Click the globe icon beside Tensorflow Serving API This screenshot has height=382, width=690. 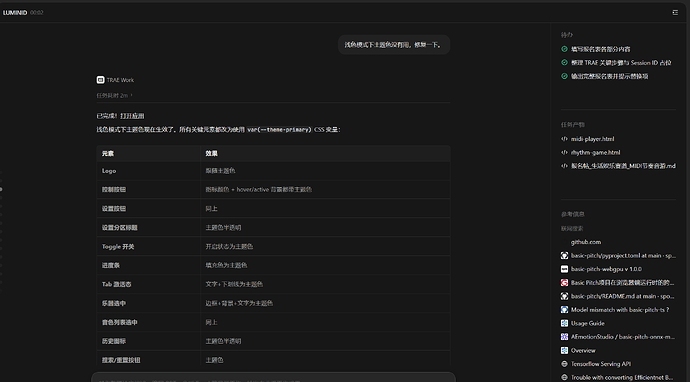point(564,364)
